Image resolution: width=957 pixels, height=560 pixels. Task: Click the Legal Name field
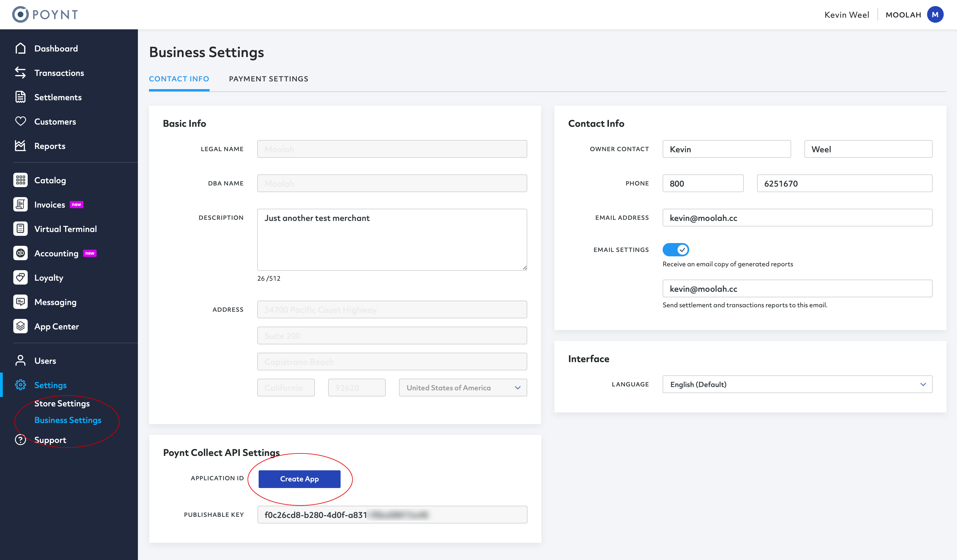pos(392,149)
